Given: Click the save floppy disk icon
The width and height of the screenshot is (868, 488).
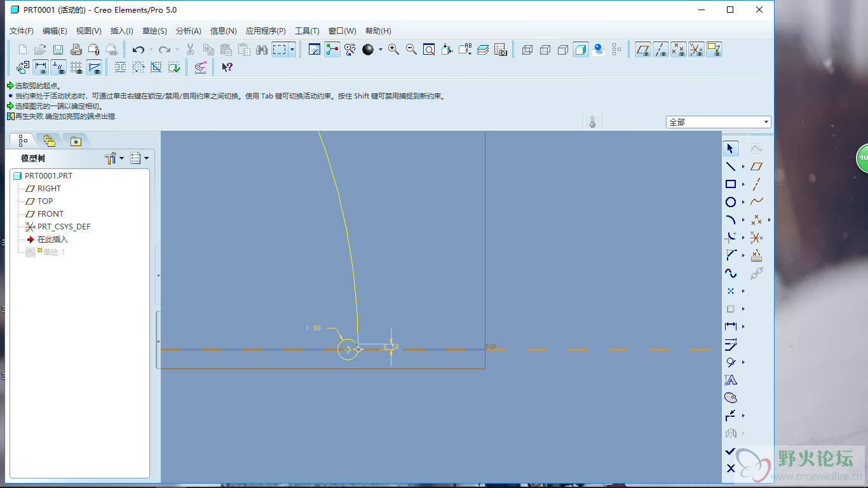Looking at the screenshot, I should [58, 50].
